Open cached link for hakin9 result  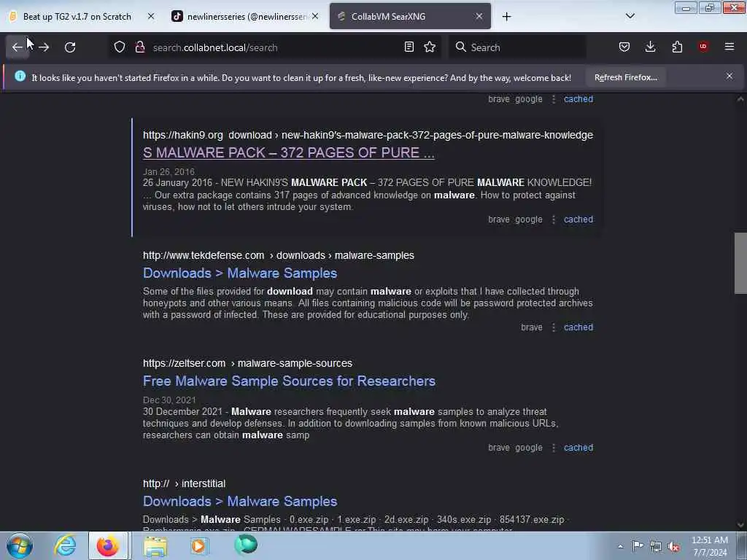pos(578,219)
